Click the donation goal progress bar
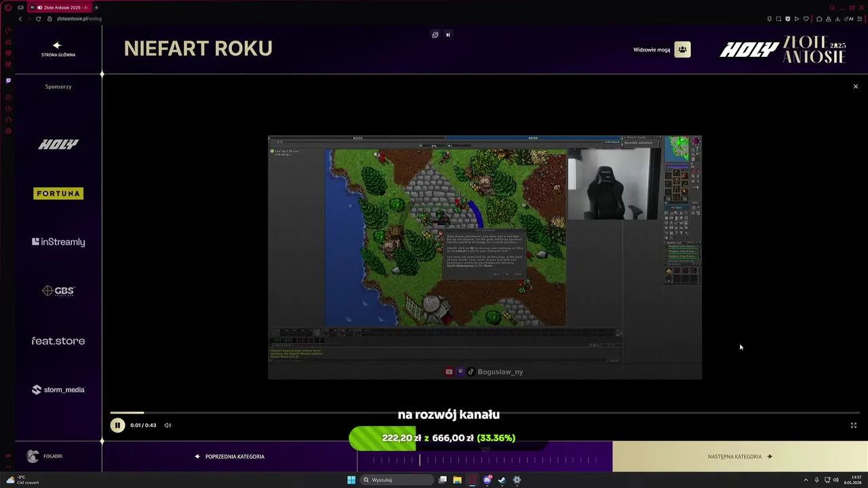Viewport: 868px width, 488px height. [448, 438]
